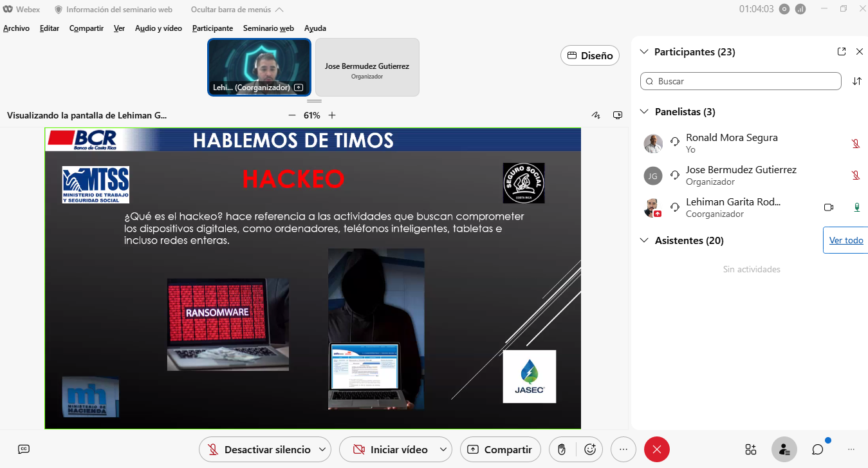The height and width of the screenshot is (468, 868).
Task: Click Lehiman Garita's camera icon
Action: pos(829,207)
